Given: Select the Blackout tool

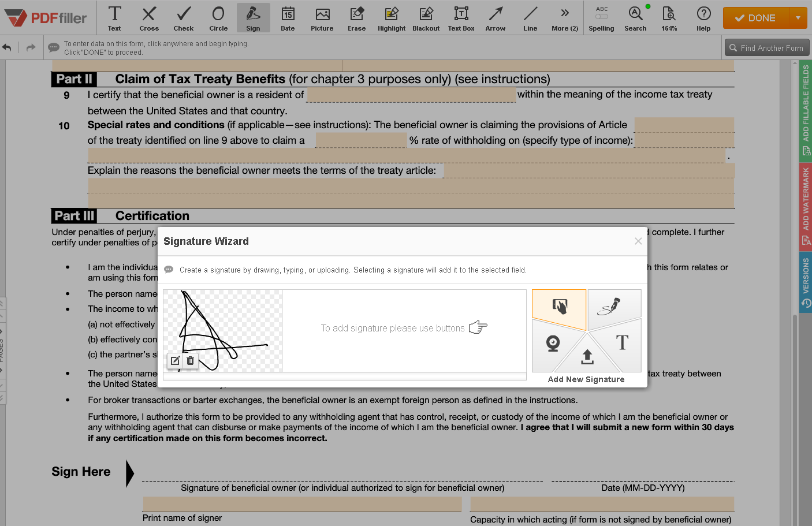Looking at the screenshot, I should 426,18.
